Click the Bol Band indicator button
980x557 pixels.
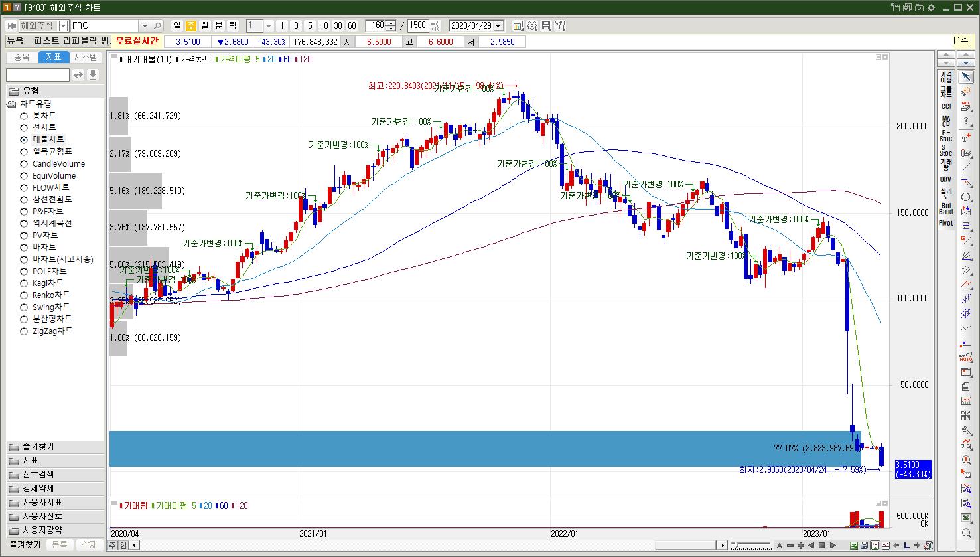[945, 208]
